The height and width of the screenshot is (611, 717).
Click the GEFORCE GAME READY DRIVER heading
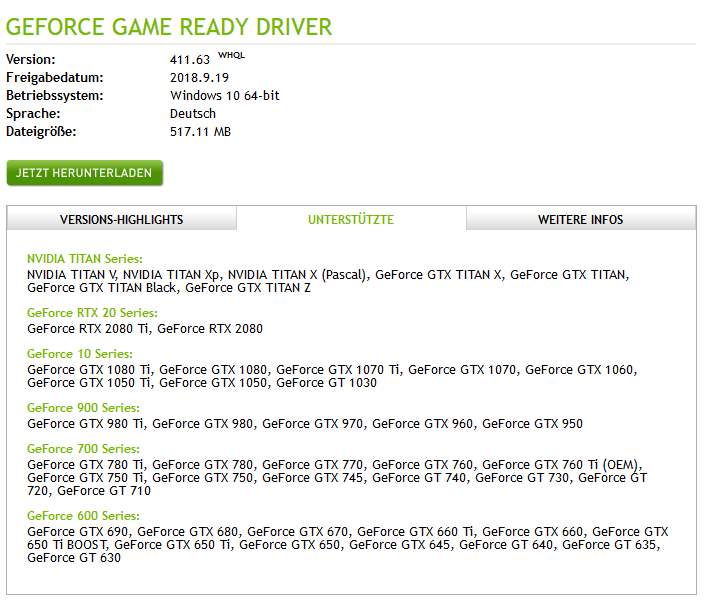[169, 27]
